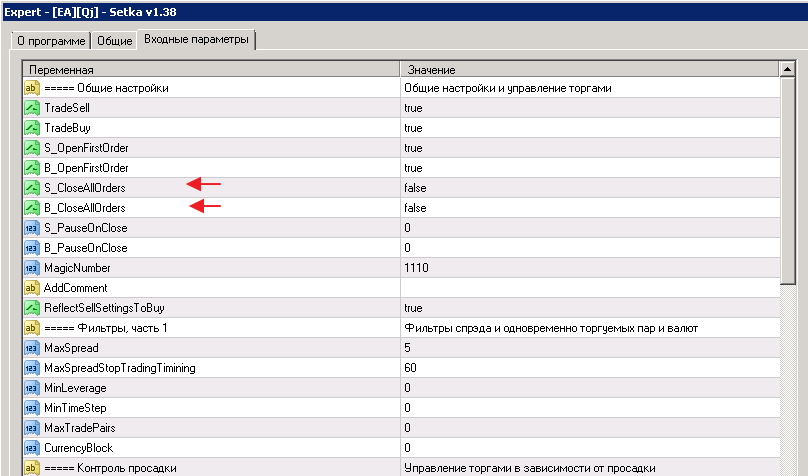Click the integer icon next to MaxTradePairs

[x=32, y=428]
